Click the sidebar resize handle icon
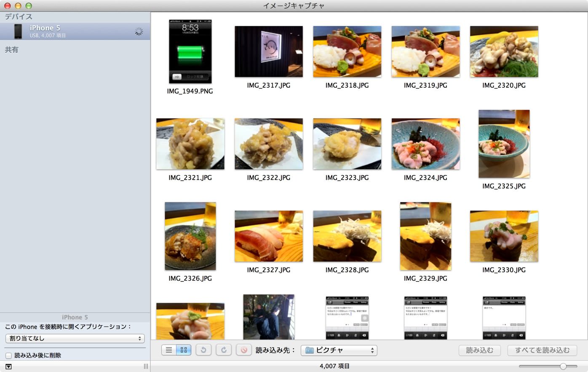Viewport: 588px width, 372px height. 146,367
